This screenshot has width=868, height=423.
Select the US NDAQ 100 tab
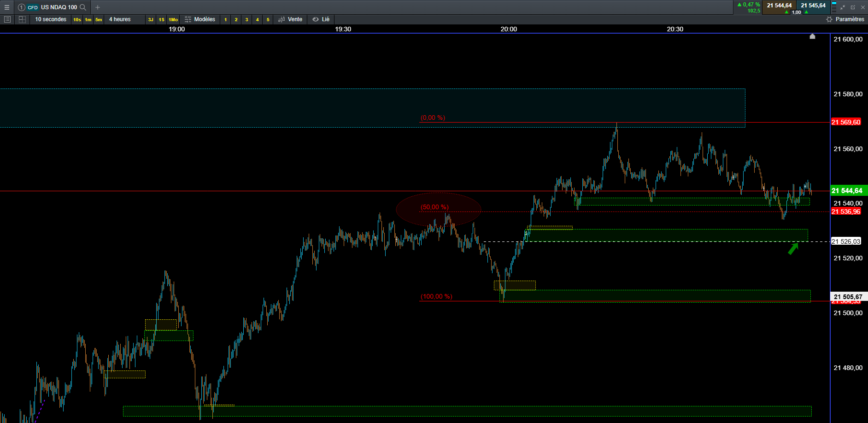click(59, 7)
